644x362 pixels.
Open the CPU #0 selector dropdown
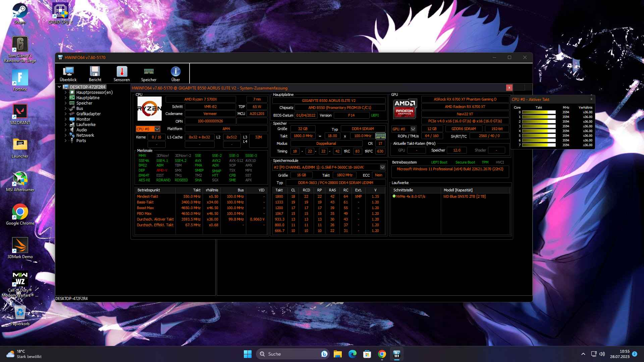(157, 129)
